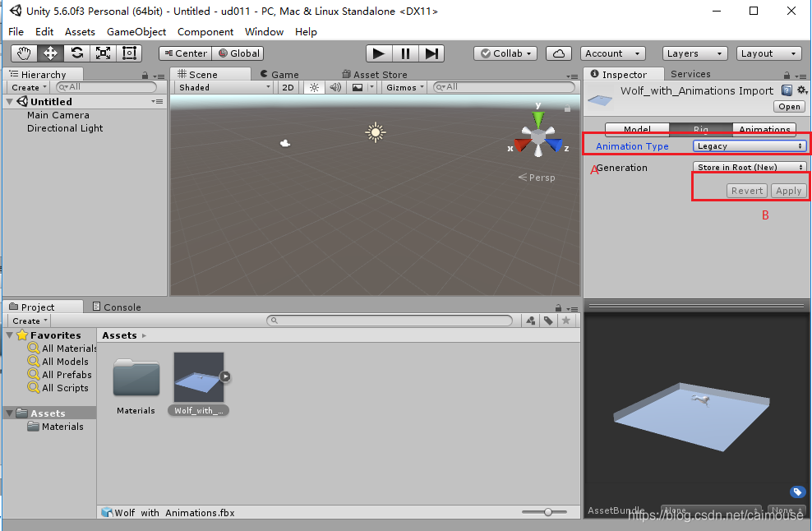Open Inspector gear settings menu
Viewport: 812px width, 531px height.
point(801,90)
